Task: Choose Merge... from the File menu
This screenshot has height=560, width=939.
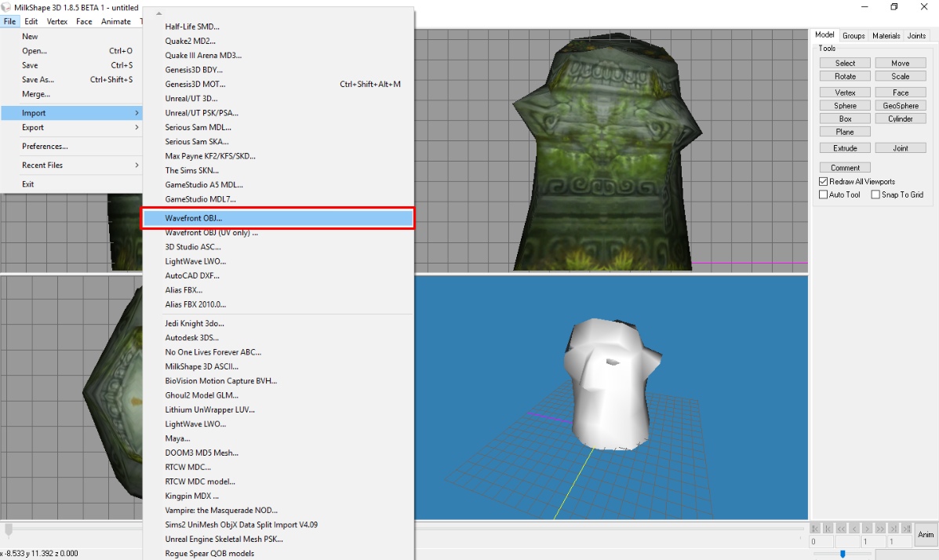Action: (71, 94)
